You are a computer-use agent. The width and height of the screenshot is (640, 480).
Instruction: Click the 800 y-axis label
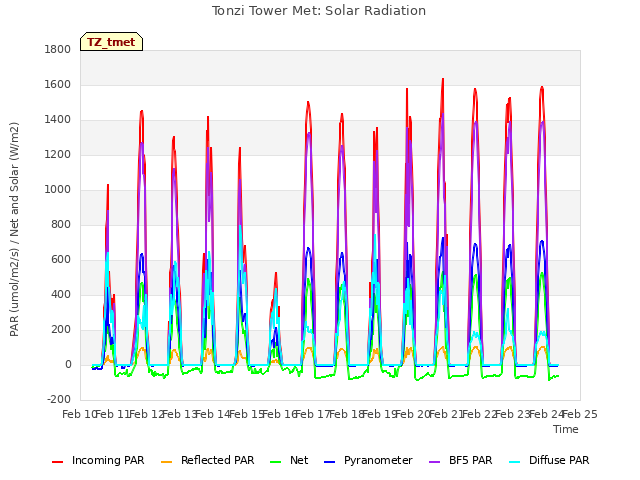(61, 224)
